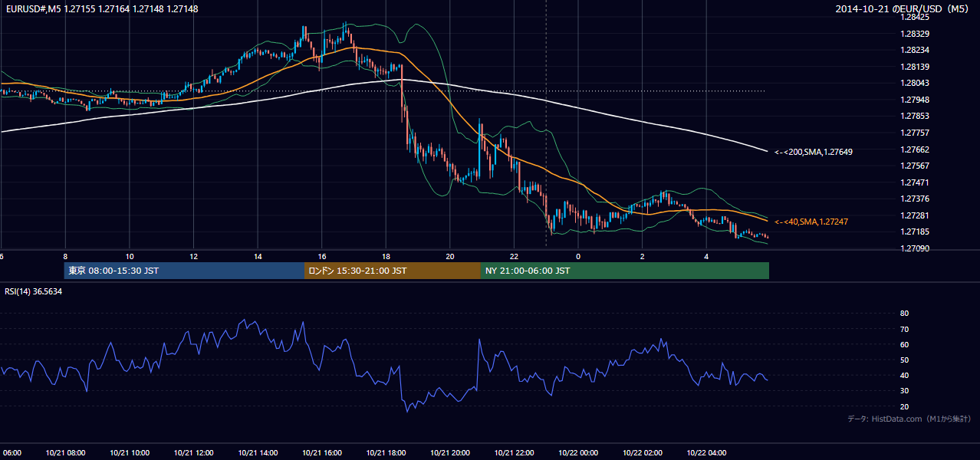Click hour label 10 under price chart
This screenshot has height=460, width=980.
[130, 256]
